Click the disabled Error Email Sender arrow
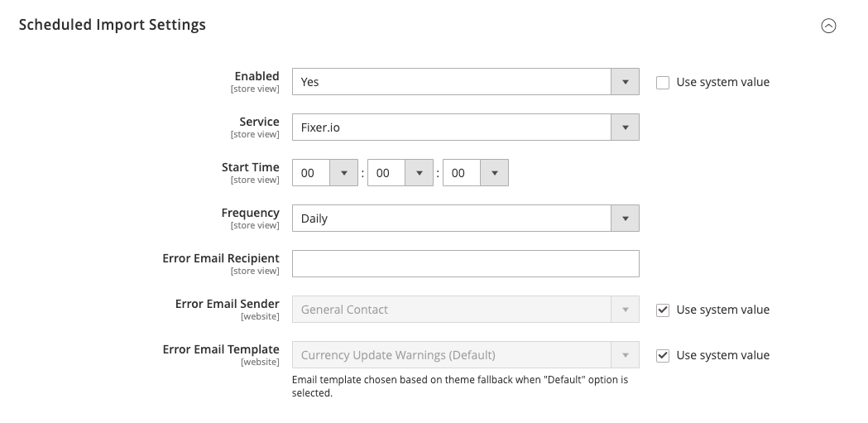This screenshot has width=868, height=423. [625, 310]
